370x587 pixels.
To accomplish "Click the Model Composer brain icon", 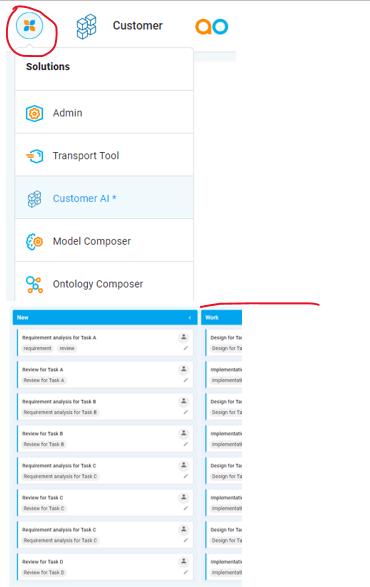I will pos(34,241).
